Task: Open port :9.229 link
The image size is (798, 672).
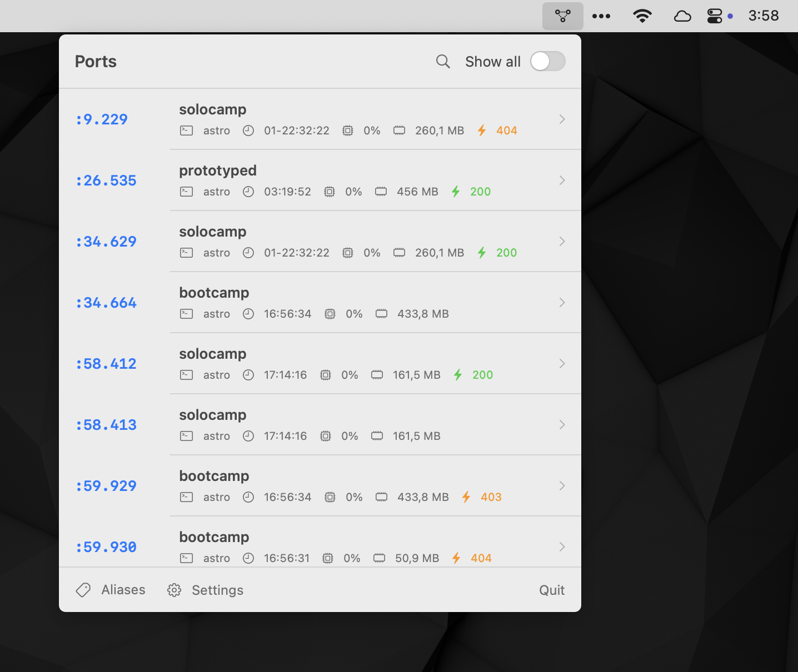Action: click(x=102, y=119)
